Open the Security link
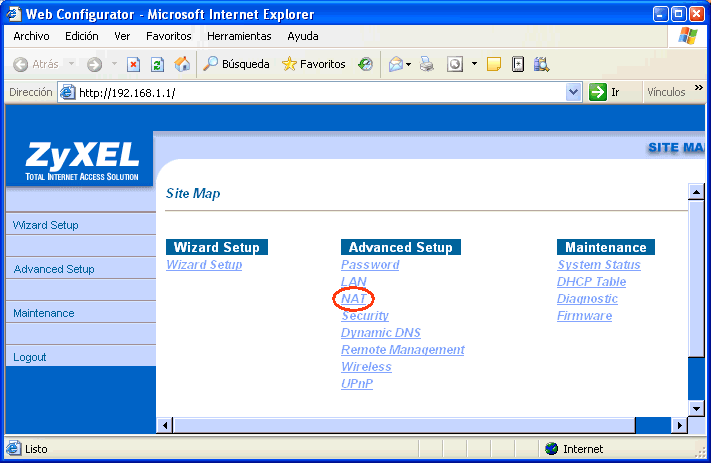 [365, 316]
